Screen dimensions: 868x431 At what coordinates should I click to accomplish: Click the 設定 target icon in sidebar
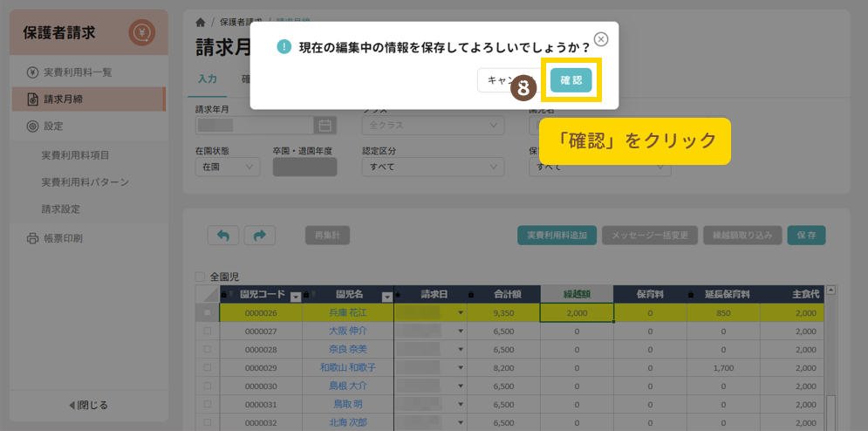(32, 127)
